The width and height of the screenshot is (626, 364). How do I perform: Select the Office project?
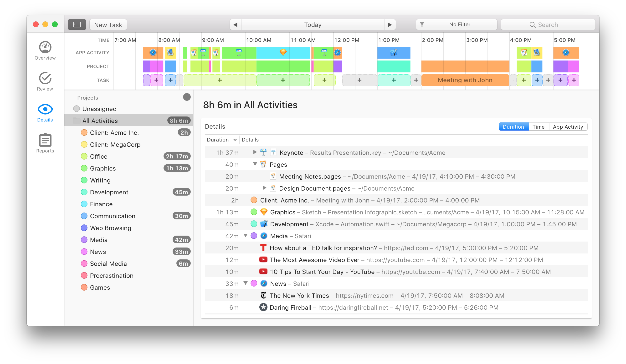[x=129, y=157]
